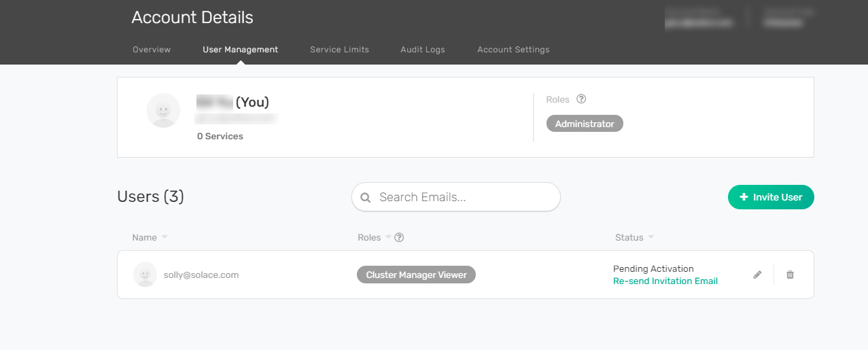Click help icon next to Roles in profile card

point(581,99)
